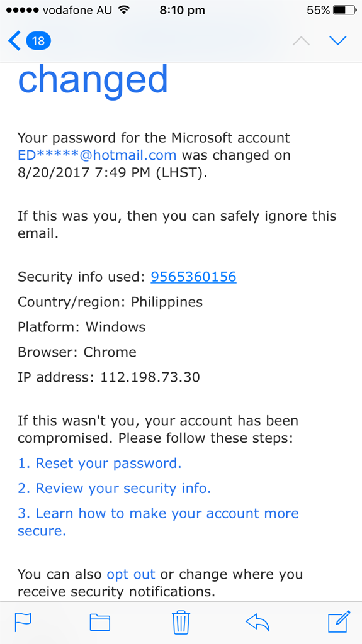Go to next message with down arrow
This screenshot has height=644, width=362.
coord(338,40)
